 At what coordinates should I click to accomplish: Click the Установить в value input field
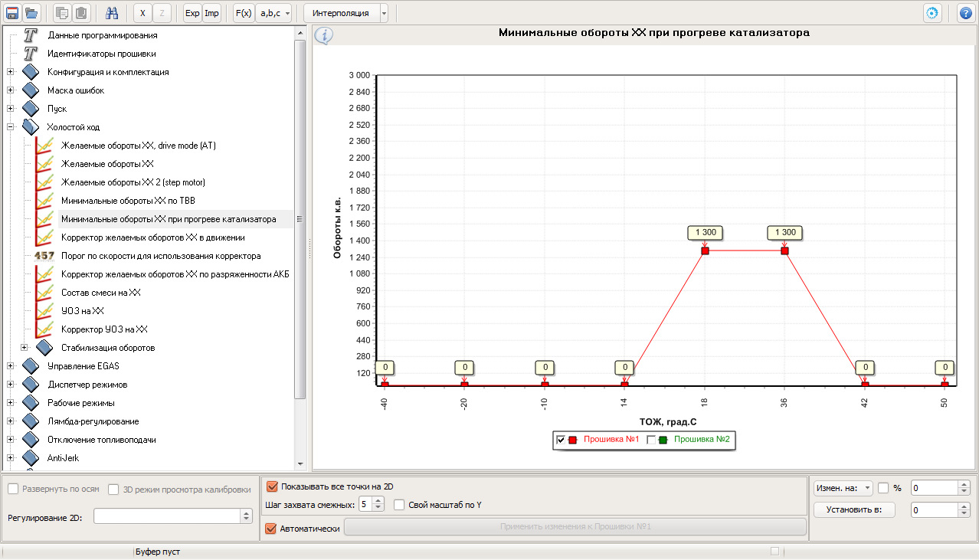[x=934, y=510]
